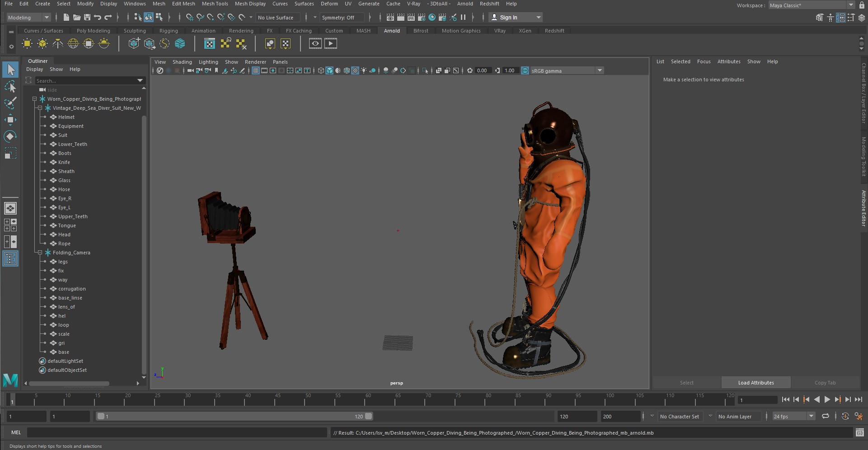Click the Arnold standin creation shelf icon

tap(134, 44)
